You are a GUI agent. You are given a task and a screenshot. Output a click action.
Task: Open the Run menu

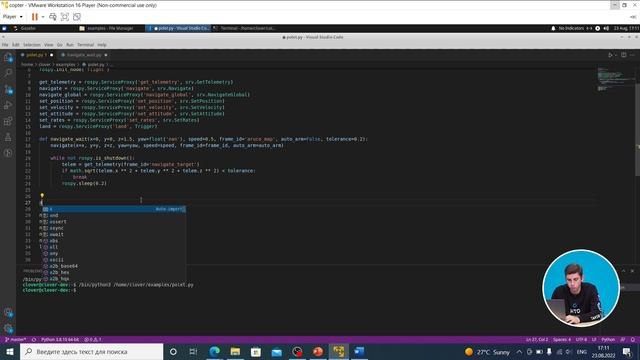[70, 45]
